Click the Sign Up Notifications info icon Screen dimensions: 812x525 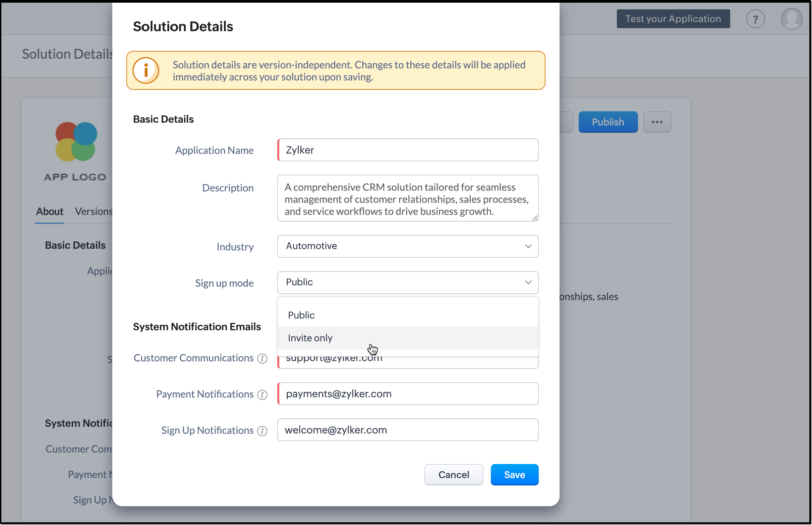(x=262, y=431)
